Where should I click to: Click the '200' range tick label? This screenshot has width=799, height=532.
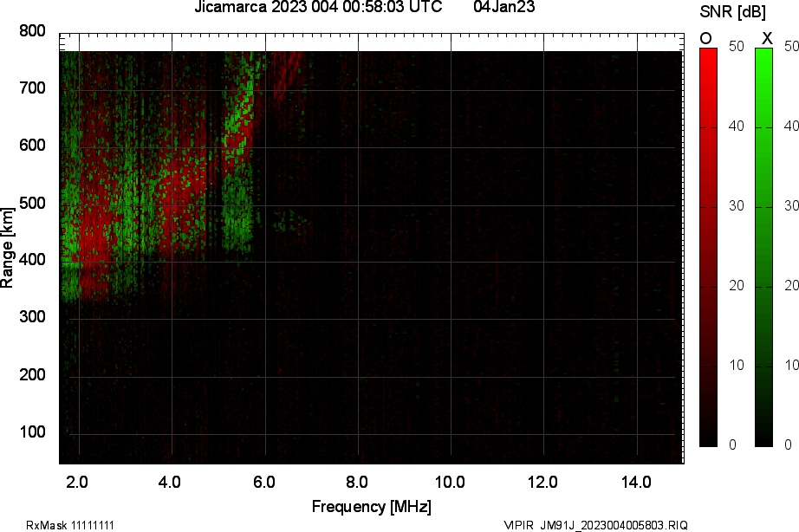[x=33, y=375]
